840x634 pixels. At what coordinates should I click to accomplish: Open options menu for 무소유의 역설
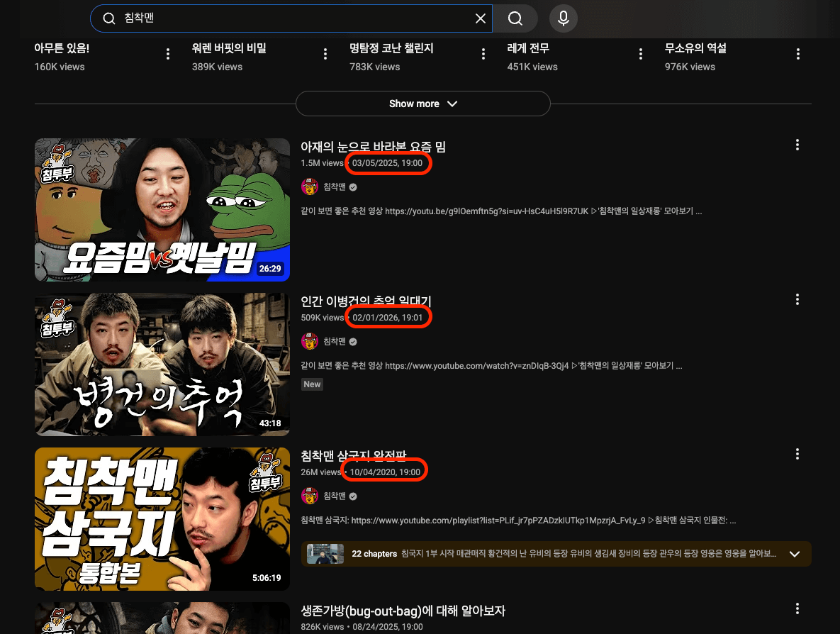point(798,55)
